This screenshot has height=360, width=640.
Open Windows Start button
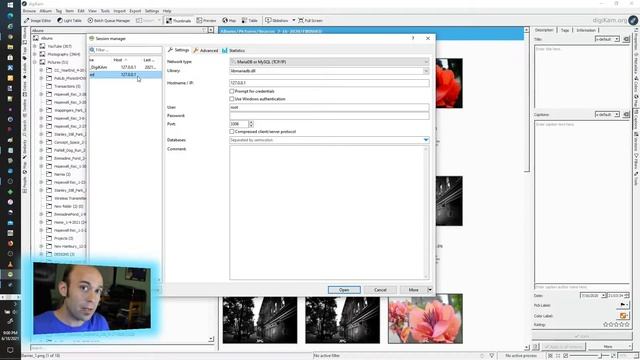click(x=10, y=5)
